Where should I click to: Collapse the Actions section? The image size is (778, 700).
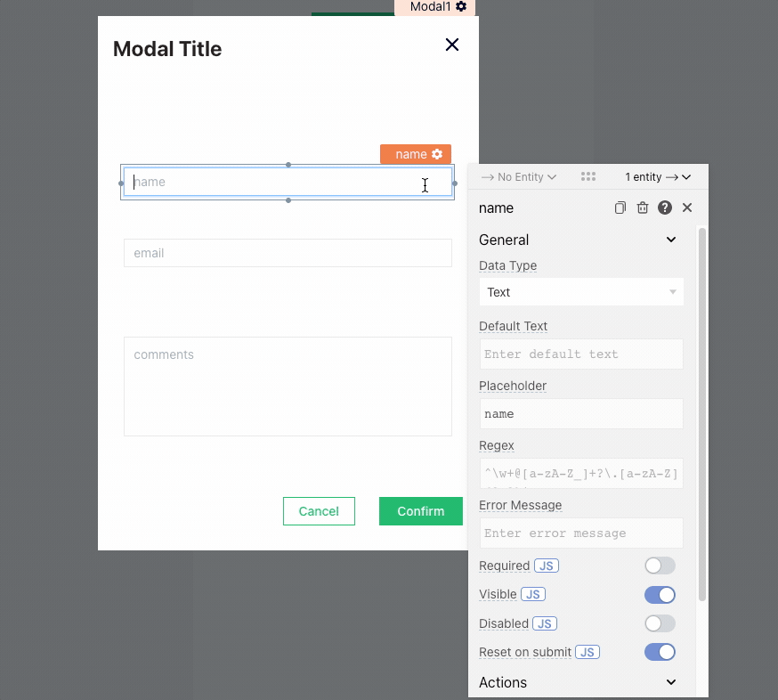click(671, 682)
